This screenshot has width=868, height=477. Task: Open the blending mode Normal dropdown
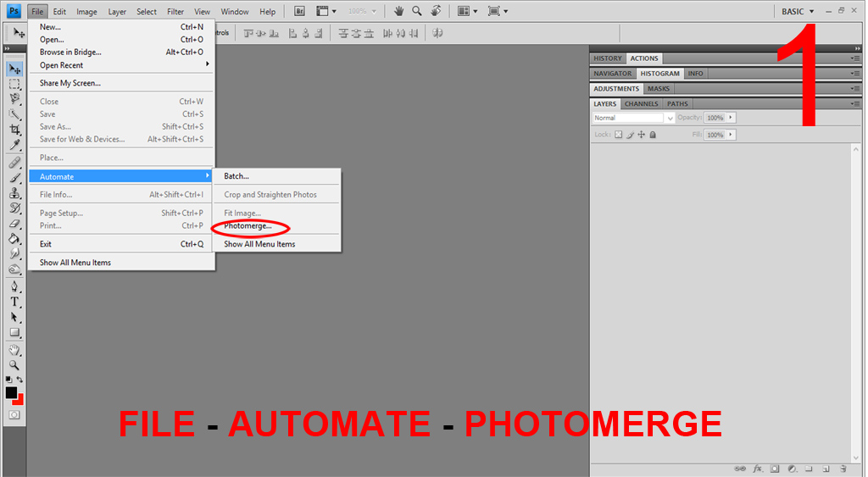coord(633,118)
